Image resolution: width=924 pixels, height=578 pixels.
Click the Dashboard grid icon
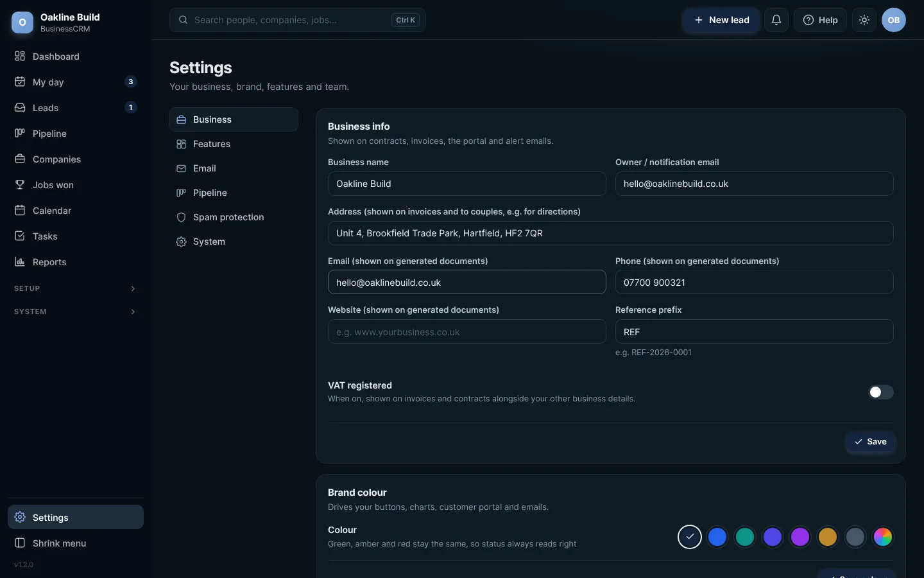point(20,56)
